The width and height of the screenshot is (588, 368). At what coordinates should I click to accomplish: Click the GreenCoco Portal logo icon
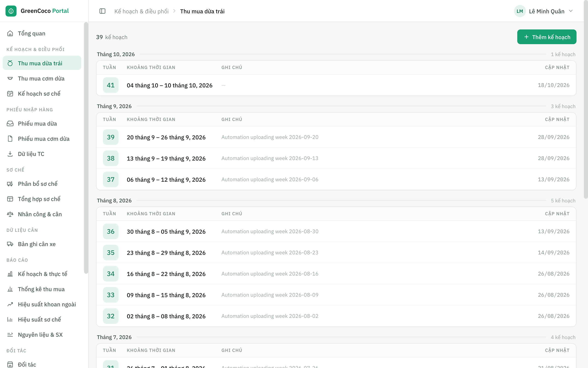point(11,11)
